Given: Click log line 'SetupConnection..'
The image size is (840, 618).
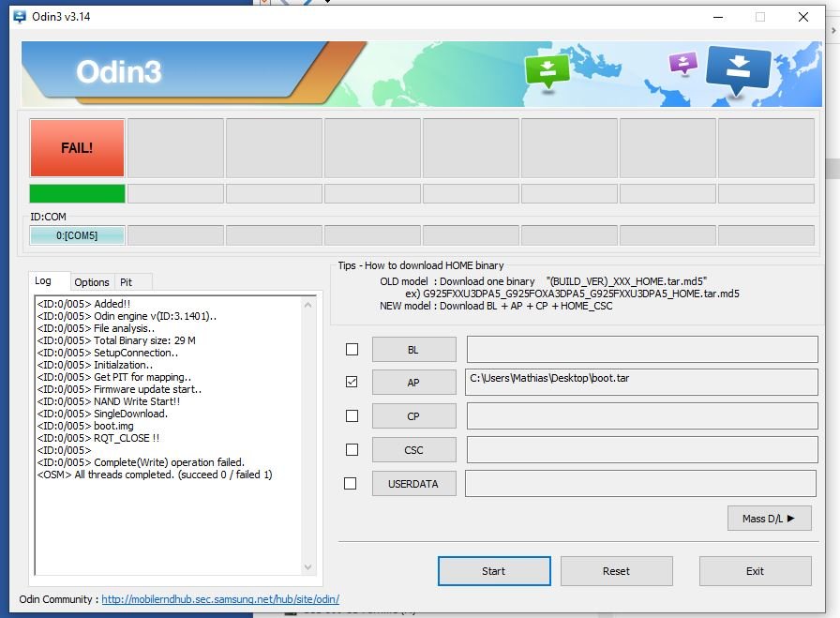Looking at the screenshot, I should coord(108,353).
